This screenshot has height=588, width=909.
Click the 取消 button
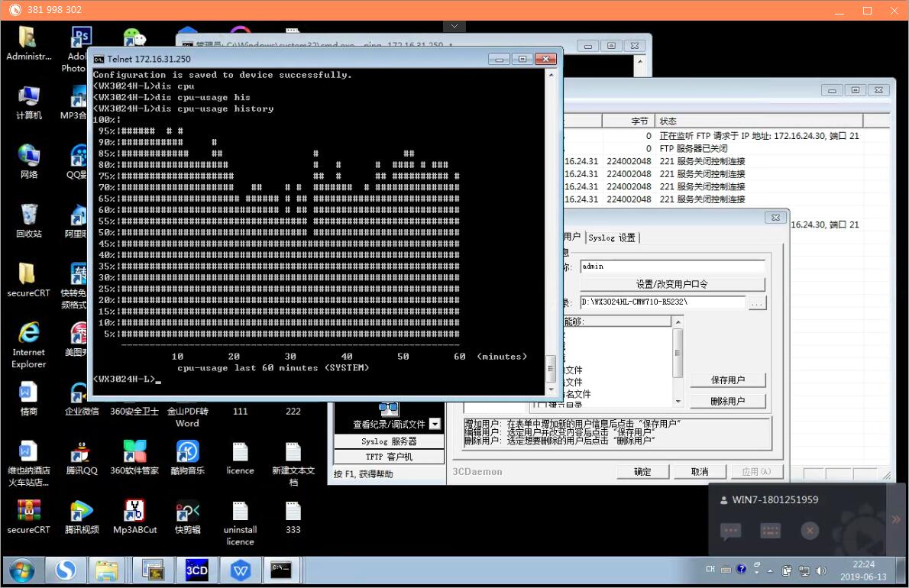tap(699, 472)
